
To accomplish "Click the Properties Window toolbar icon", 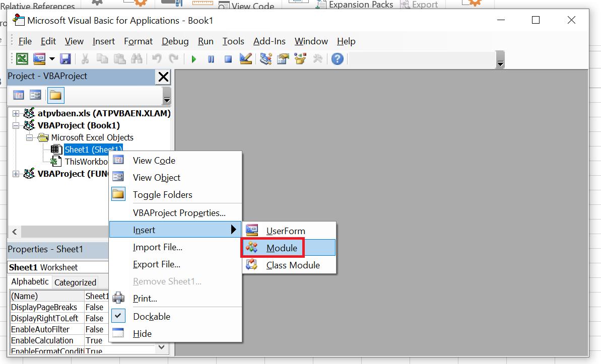I will [283, 59].
